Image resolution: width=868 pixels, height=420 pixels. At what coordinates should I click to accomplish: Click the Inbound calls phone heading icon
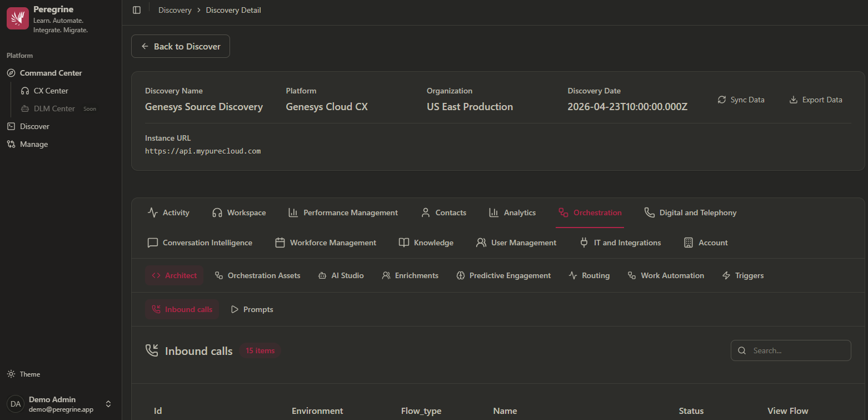click(x=152, y=350)
